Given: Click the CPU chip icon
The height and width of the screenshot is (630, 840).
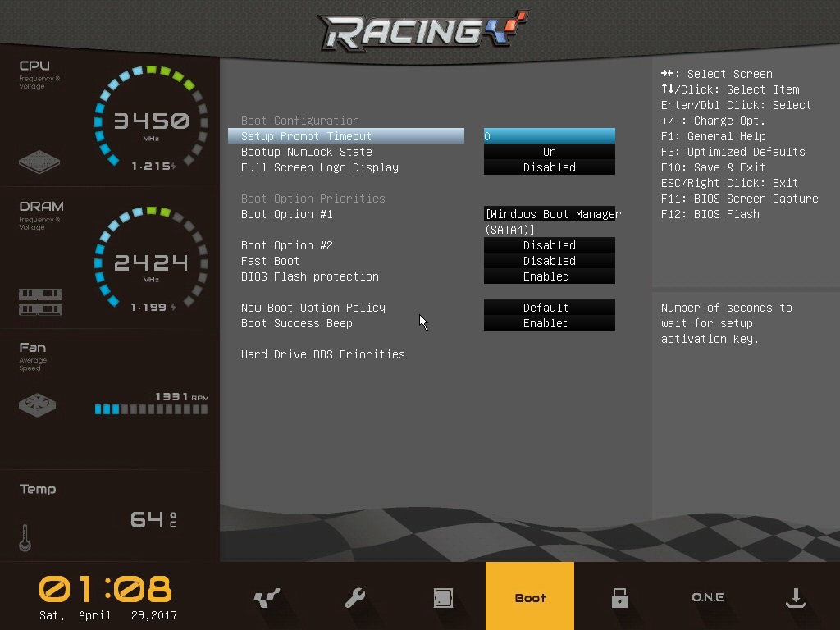Looking at the screenshot, I should click(x=39, y=162).
